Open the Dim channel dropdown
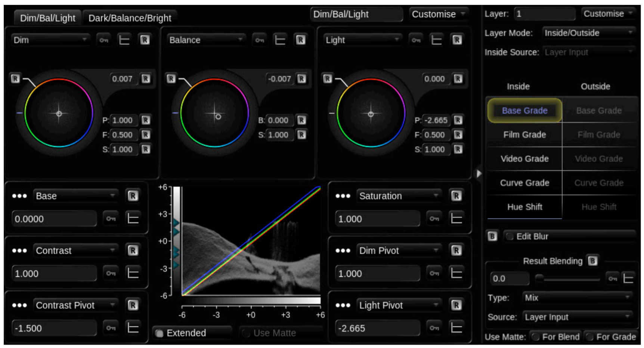644x348 pixels. (50, 40)
